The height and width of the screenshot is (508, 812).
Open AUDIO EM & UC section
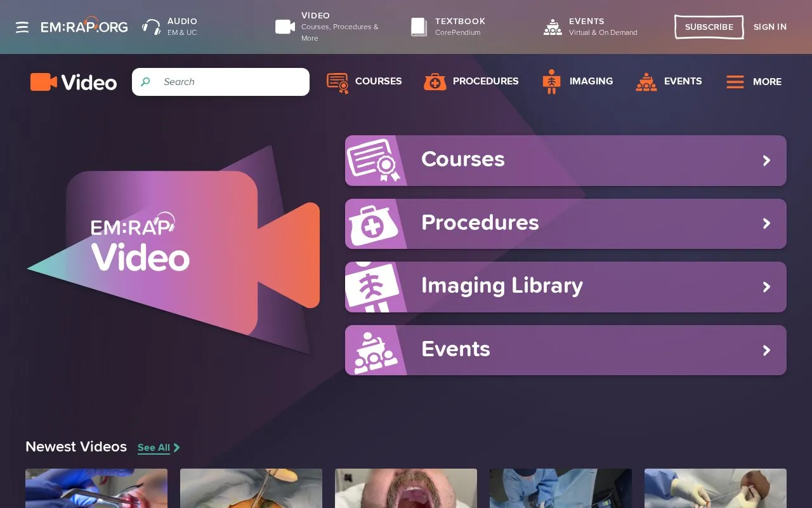pyautogui.click(x=169, y=27)
